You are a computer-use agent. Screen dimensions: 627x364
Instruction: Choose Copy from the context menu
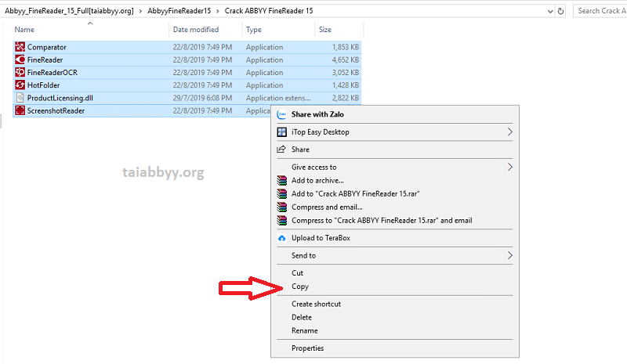300,287
